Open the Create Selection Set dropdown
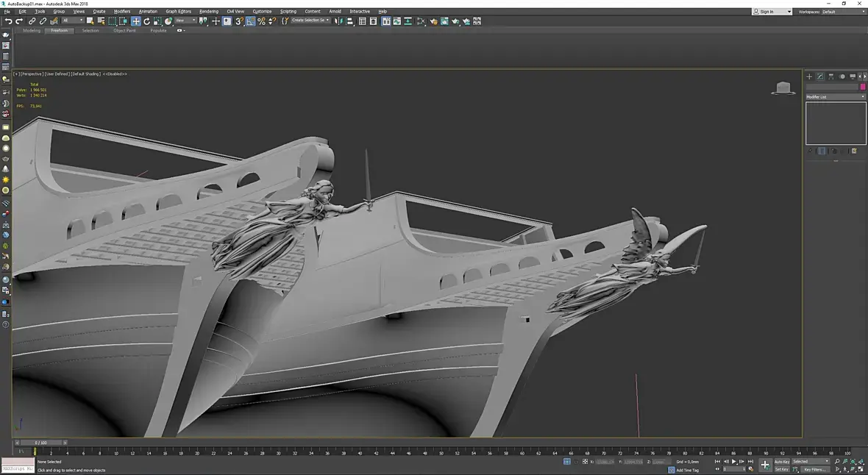This screenshot has height=475, width=868. coord(310,21)
